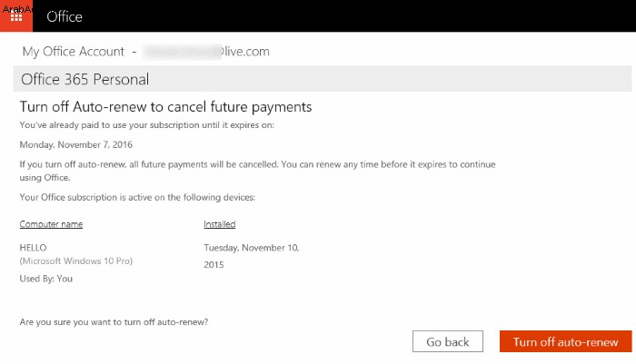Click the 2015 install year text
This screenshot has height=364, width=636.
tap(214, 265)
